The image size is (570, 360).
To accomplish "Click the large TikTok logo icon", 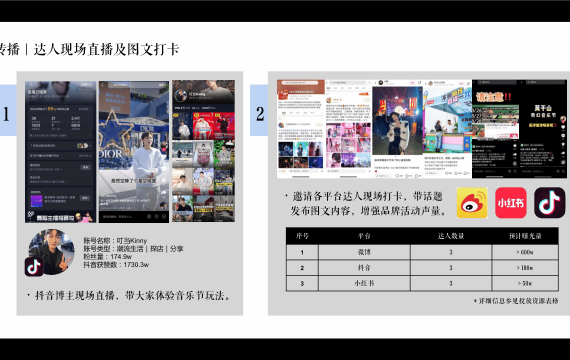I will coord(550,203).
